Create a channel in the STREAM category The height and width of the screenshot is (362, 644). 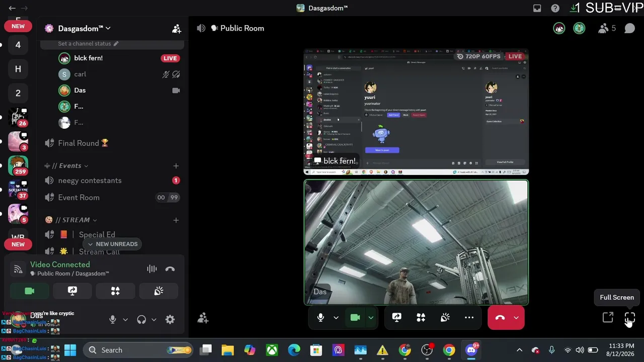pyautogui.click(x=176, y=220)
